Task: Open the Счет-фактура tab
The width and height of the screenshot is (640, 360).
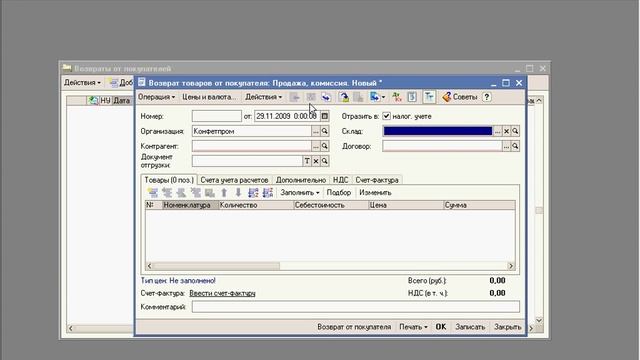Action: click(377, 180)
